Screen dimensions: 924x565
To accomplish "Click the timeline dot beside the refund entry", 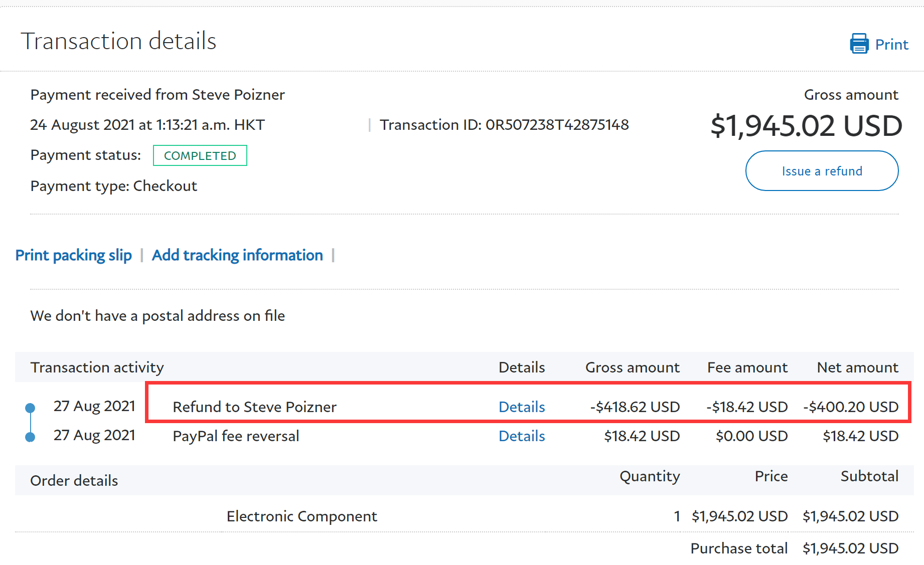I will (30, 408).
